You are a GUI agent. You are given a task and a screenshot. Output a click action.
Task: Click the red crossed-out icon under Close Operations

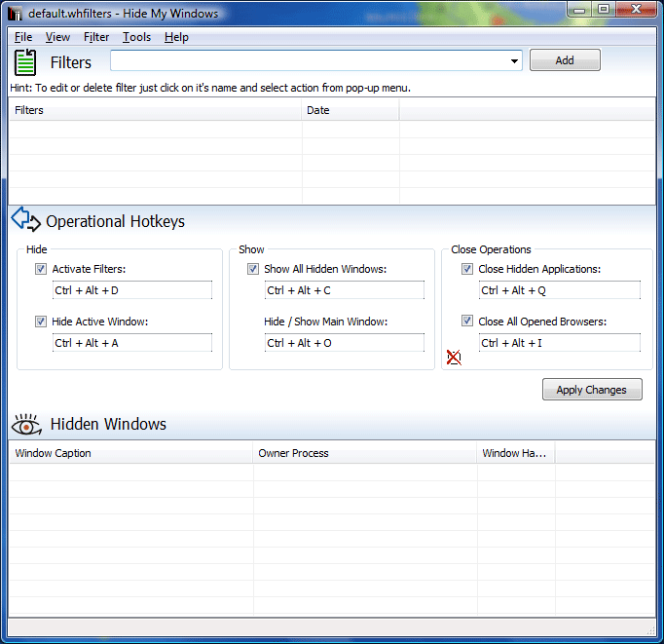point(454,358)
